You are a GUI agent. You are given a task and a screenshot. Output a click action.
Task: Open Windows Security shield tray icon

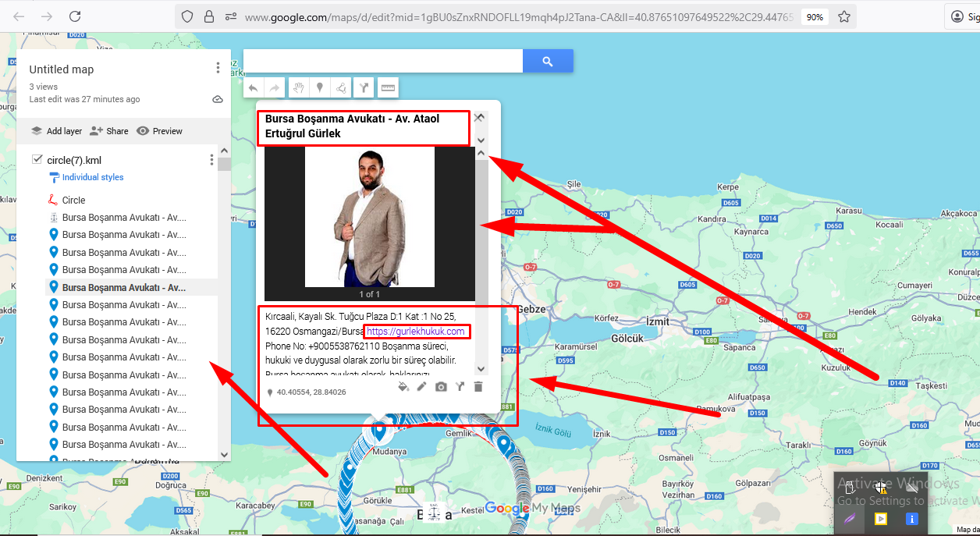pos(881,488)
